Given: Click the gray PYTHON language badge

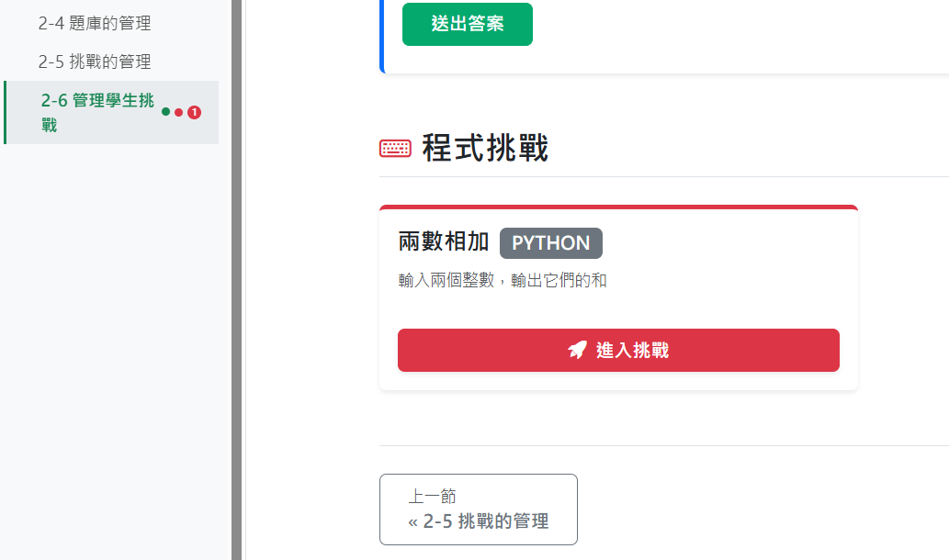Looking at the screenshot, I should pyautogui.click(x=550, y=243).
